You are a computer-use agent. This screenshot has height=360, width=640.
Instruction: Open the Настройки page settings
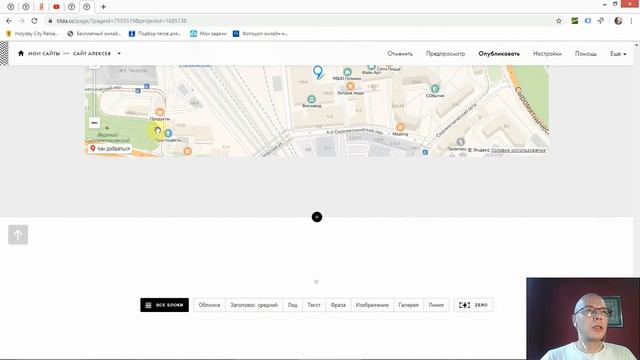click(547, 53)
